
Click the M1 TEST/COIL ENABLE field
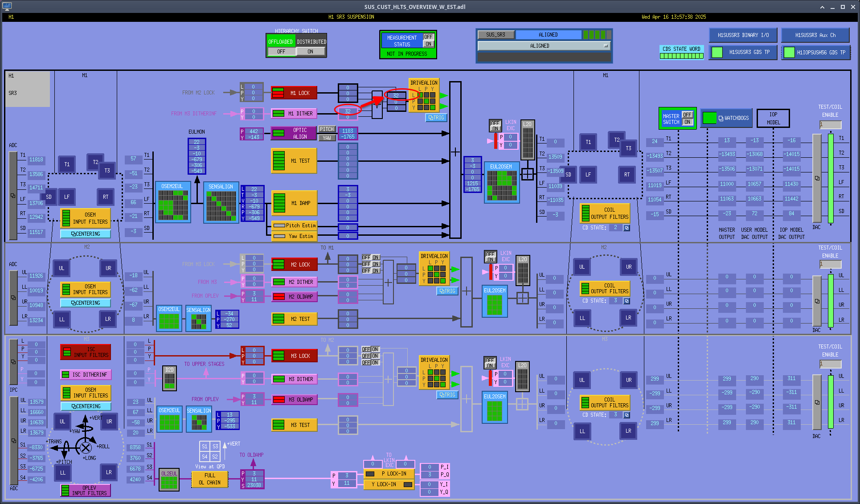point(831,125)
